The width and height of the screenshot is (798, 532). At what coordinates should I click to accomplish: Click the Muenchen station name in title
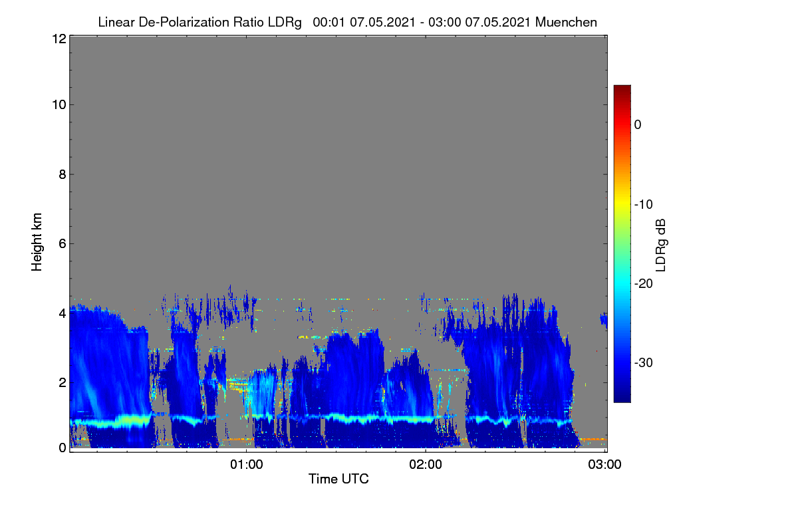[566, 22]
